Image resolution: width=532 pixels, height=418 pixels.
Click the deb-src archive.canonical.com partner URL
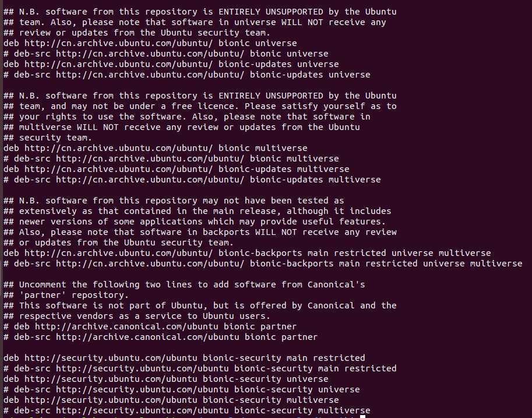[147, 337]
